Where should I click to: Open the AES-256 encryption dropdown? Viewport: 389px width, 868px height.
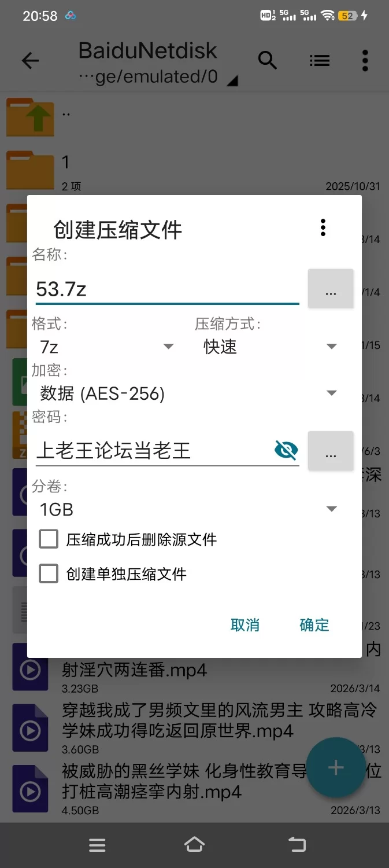point(188,393)
